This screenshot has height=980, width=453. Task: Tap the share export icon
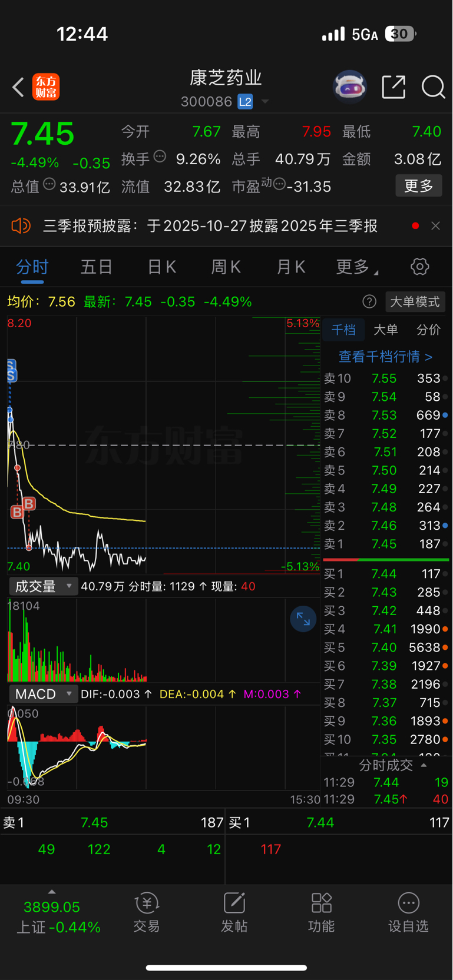click(x=394, y=87)
